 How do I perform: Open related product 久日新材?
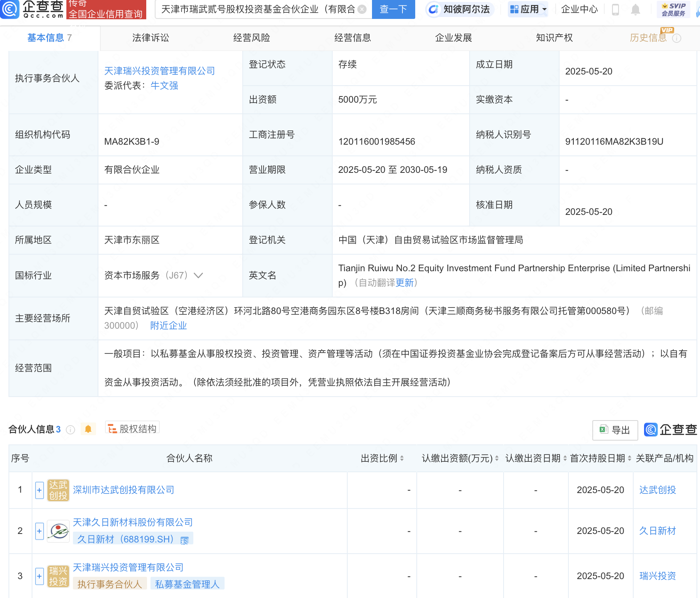tap(658, 531)
